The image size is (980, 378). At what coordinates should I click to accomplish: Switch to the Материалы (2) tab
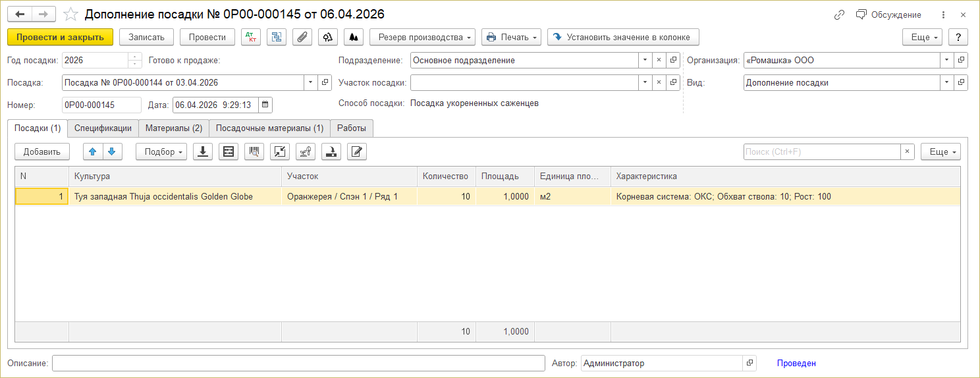click(174, 128)
